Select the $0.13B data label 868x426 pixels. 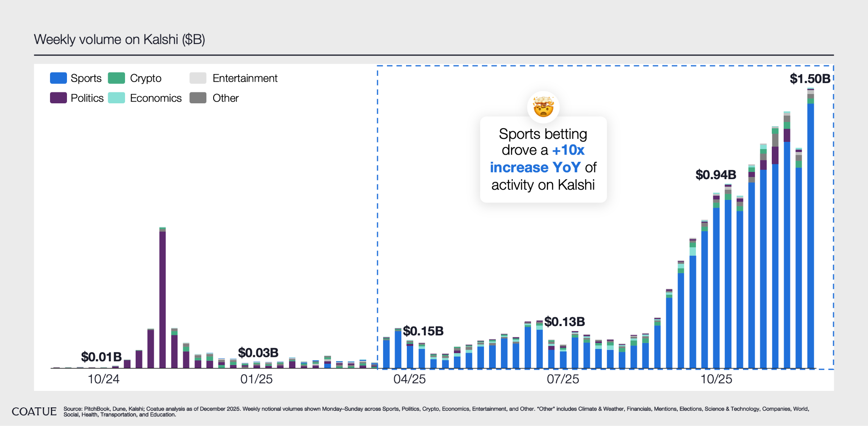tap(565, 322)
